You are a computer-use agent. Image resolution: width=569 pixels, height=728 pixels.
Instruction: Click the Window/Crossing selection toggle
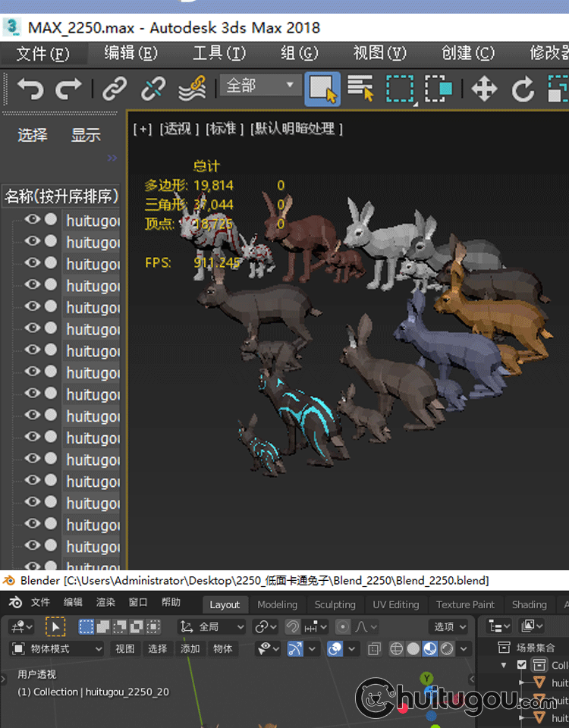pyautogui.click(x=439, y=89)
